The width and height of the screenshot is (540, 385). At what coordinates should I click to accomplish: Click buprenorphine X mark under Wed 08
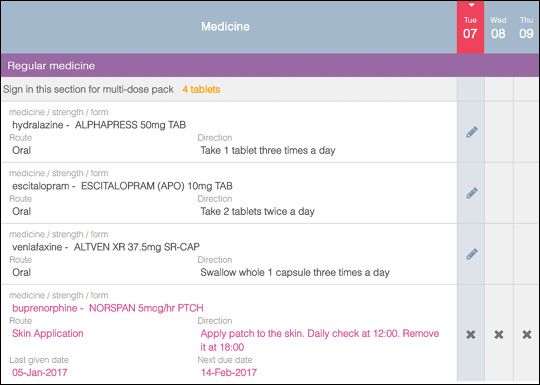[499, 334]
